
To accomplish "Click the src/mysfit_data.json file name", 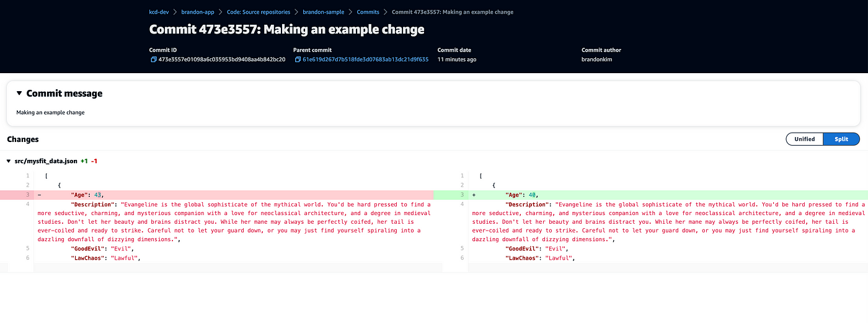I will point(46,161).
